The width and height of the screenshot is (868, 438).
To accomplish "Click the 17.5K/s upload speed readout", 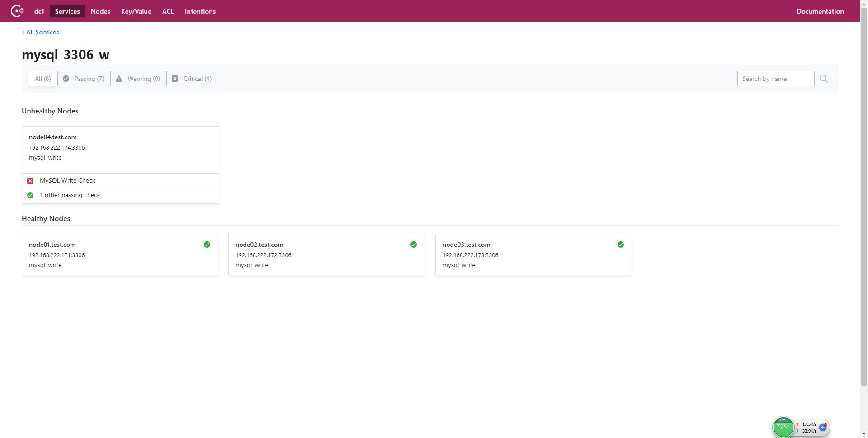I will point(809,424).
